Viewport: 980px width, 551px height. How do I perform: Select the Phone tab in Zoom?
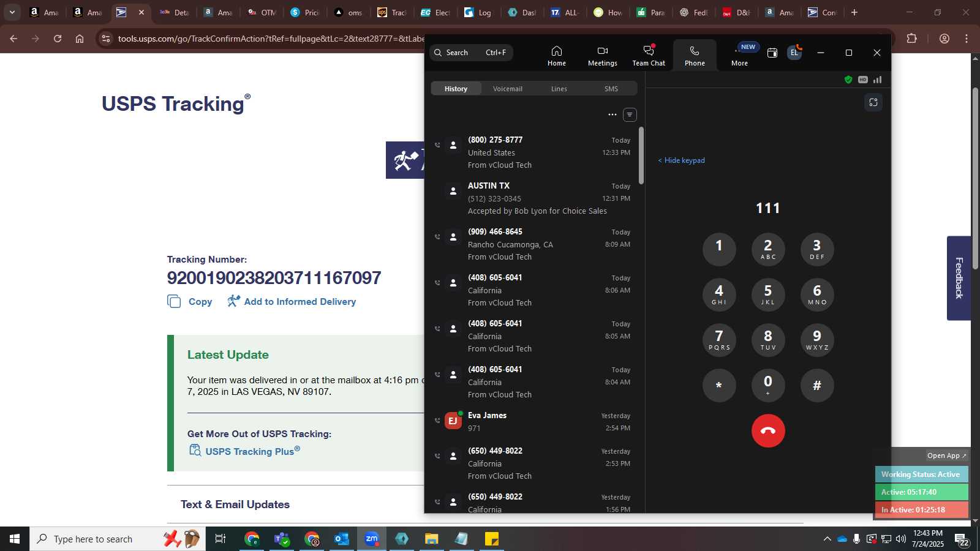[x=695, y=56]
